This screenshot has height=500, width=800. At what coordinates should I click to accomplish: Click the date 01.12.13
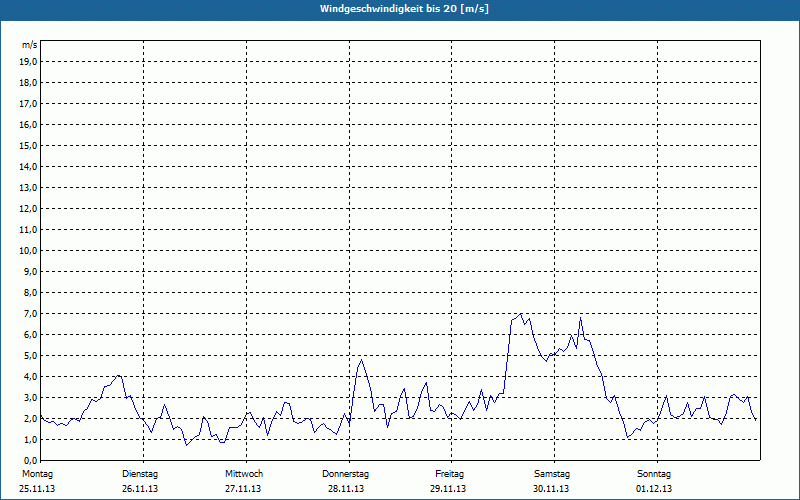coord(654,489)
